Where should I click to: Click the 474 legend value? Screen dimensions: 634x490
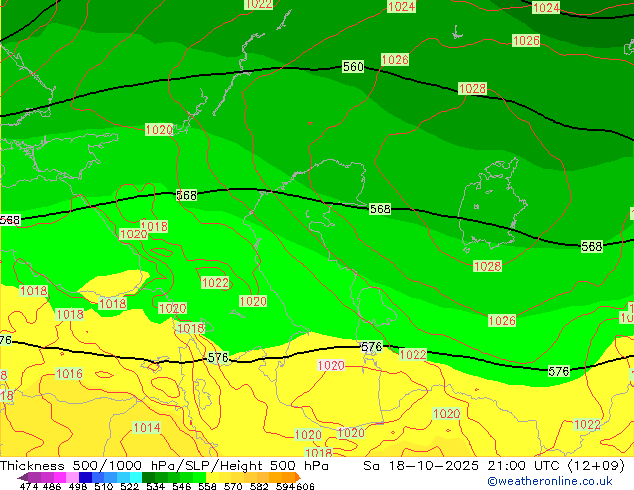click(29, 486)
